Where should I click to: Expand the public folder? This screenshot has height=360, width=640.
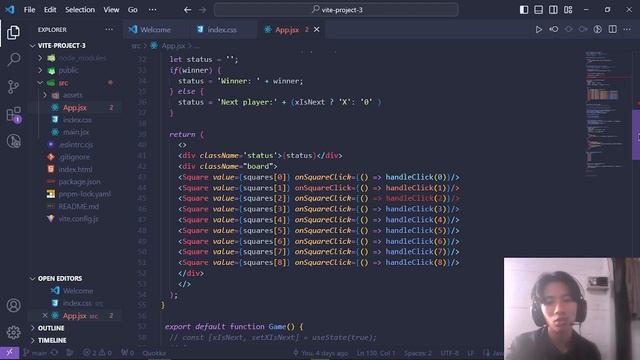[x=40, y=70]
